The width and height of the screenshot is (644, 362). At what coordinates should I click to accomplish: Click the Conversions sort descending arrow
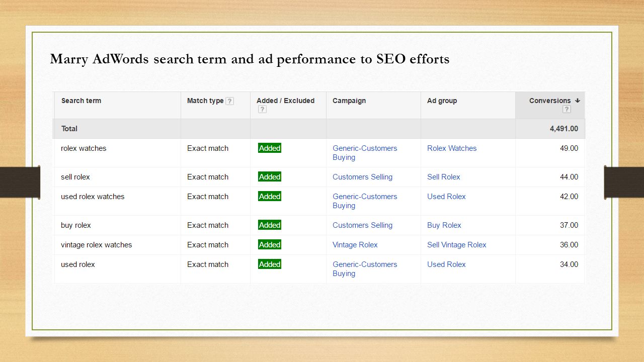[577, 101]
